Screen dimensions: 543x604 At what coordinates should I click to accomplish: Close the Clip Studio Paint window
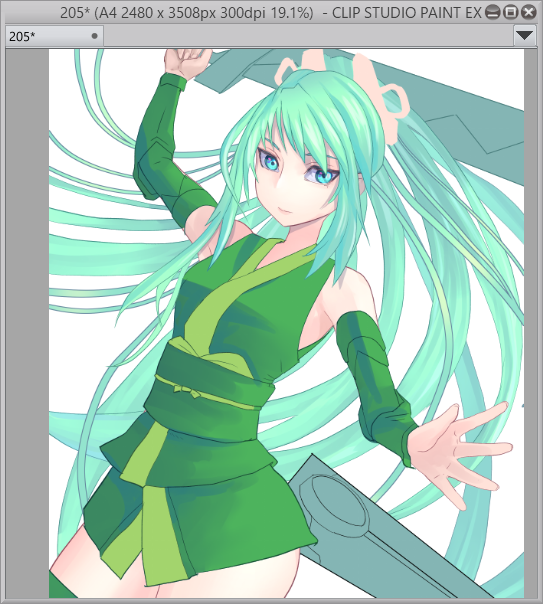pyautogui.click(x=529, y=13)
